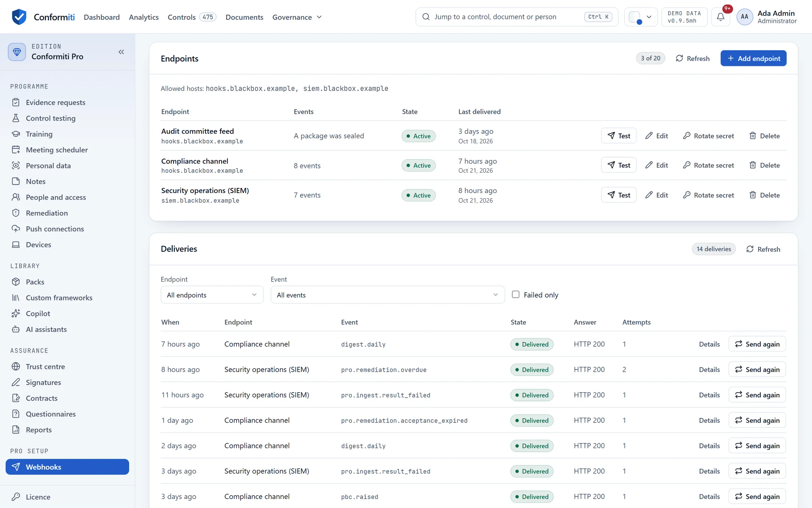The width and height of the screenshot is (812, 508).
Task: Enable the Failed only checkbox
Action: [516, 295]
